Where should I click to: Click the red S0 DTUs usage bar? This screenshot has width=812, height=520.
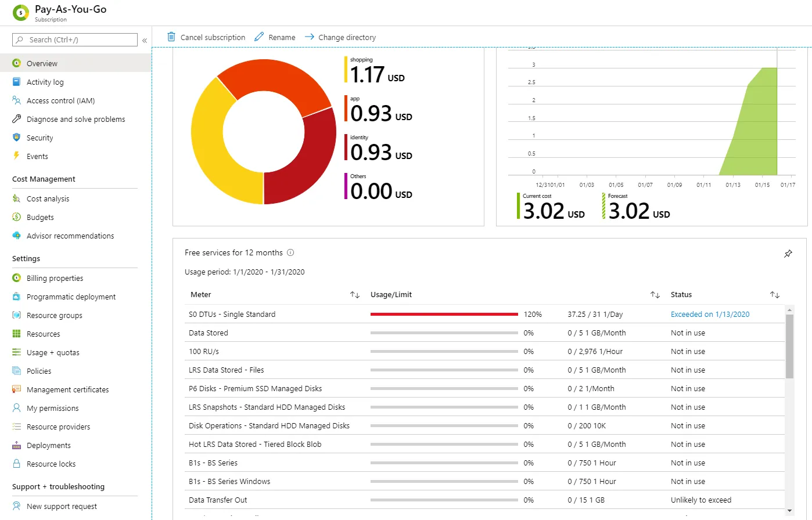pos(444,314)
